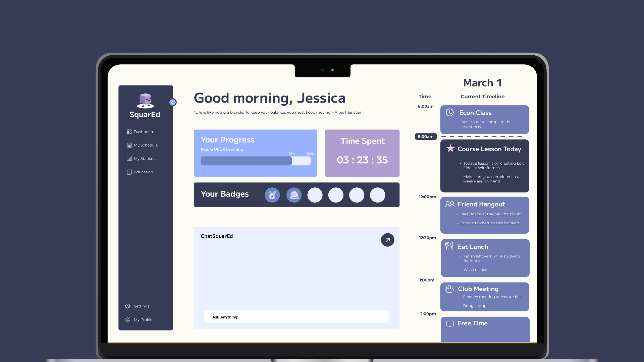Open the Settings gear icon
Screen dimensions: 644x362
127,306
